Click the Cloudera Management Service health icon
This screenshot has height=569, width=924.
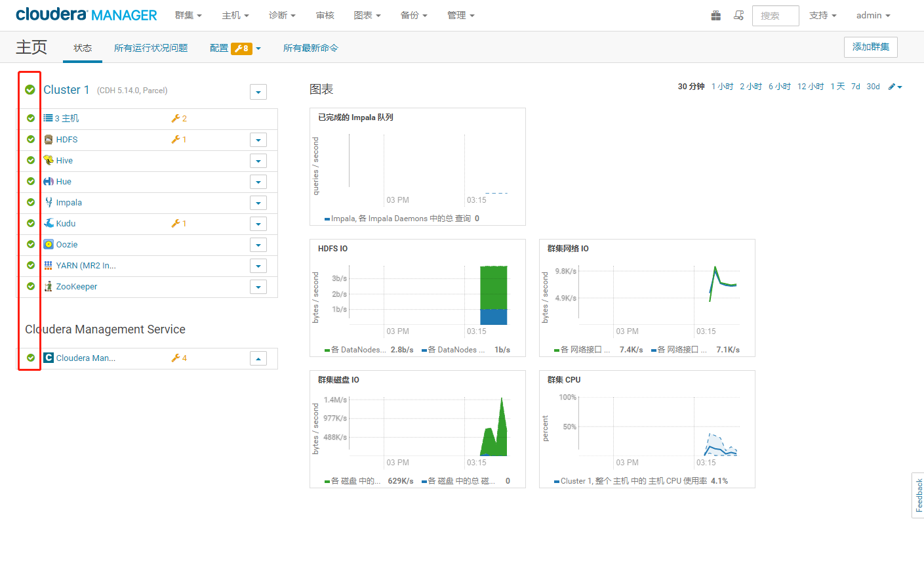coord(31,358)
